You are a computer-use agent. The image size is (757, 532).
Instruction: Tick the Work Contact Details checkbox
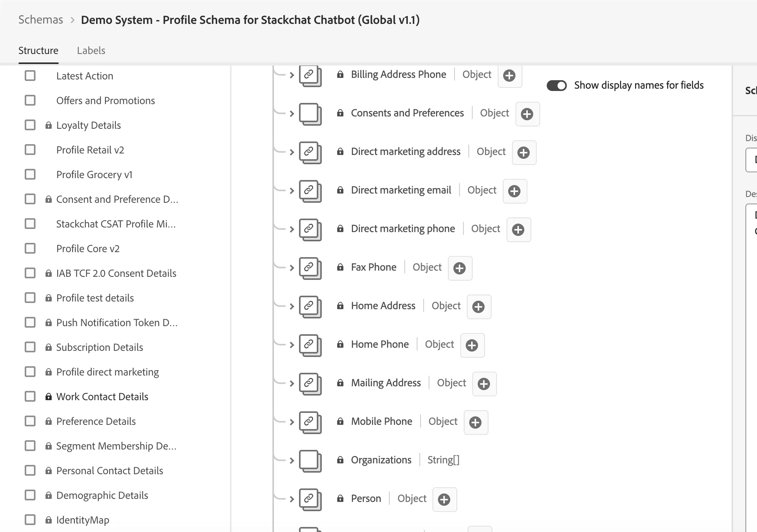click(x=30, y=396)
